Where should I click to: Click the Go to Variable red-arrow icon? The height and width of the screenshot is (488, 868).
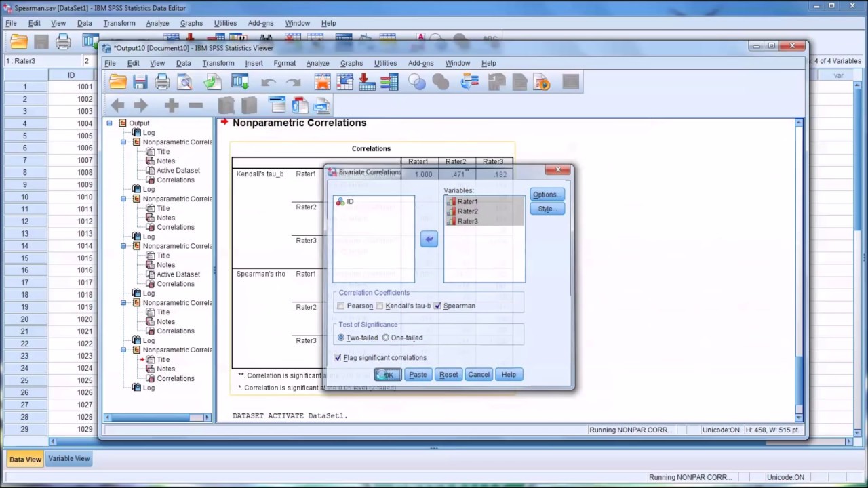click(367, 82)
